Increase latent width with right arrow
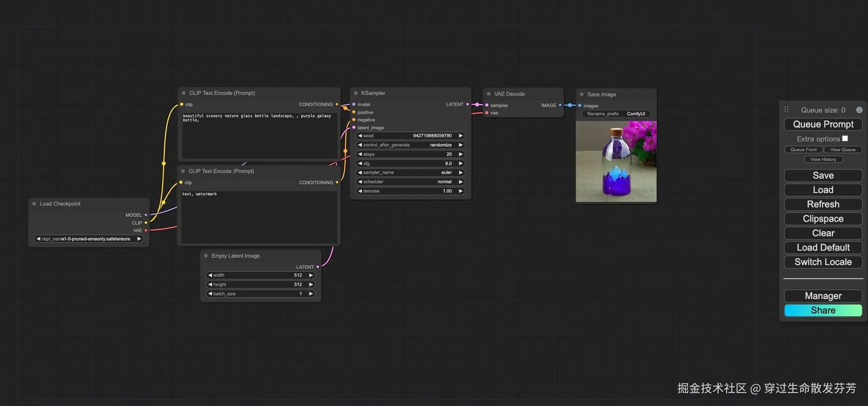This screenshot has height=406, width=868. pos(311,275)
